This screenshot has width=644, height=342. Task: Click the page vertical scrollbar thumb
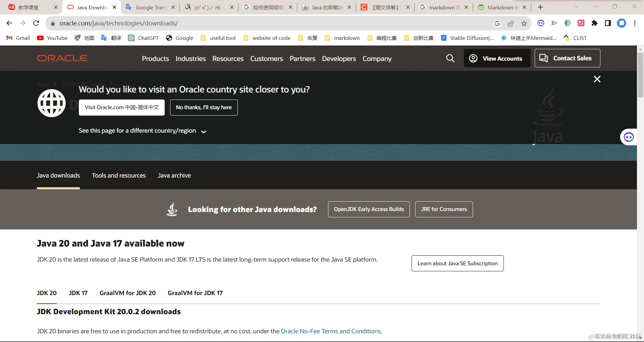[640, 75]
